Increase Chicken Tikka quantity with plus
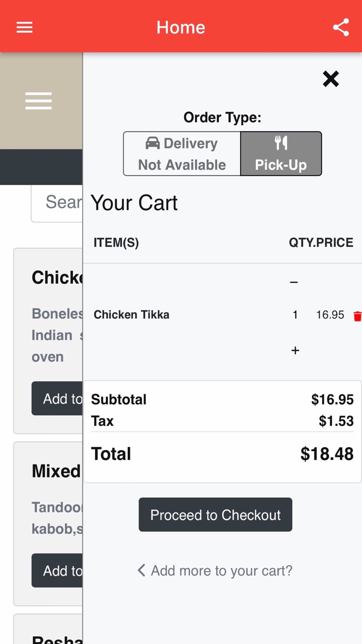This screenshot has height=644, width=362. click(x=295, y=350)
